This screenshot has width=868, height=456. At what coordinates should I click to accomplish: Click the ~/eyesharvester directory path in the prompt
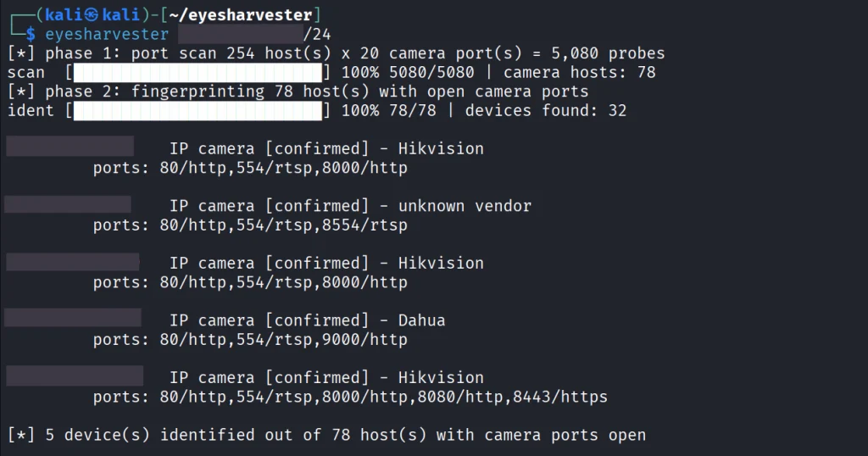[x=240, y=15]
